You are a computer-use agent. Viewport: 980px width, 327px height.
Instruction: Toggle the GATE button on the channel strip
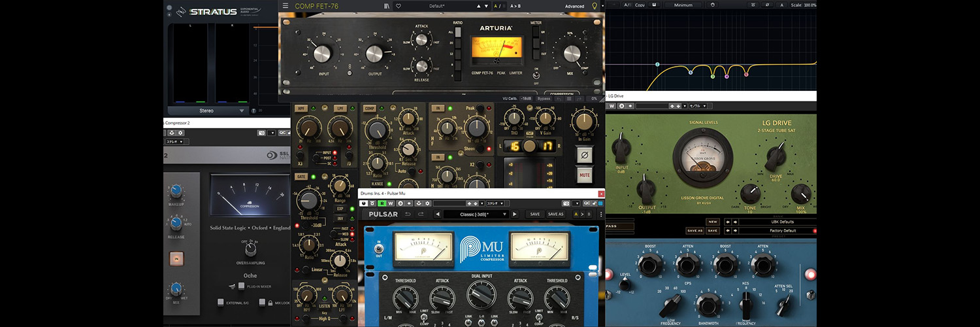tap(301, 177)
